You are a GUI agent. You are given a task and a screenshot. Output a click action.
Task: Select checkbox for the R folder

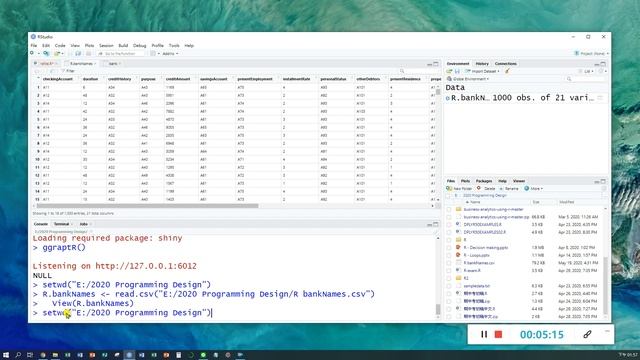point(449,240)
